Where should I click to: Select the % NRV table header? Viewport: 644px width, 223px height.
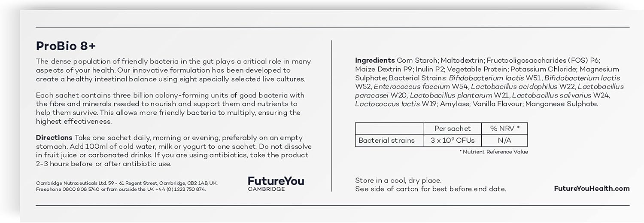(504, 128)
